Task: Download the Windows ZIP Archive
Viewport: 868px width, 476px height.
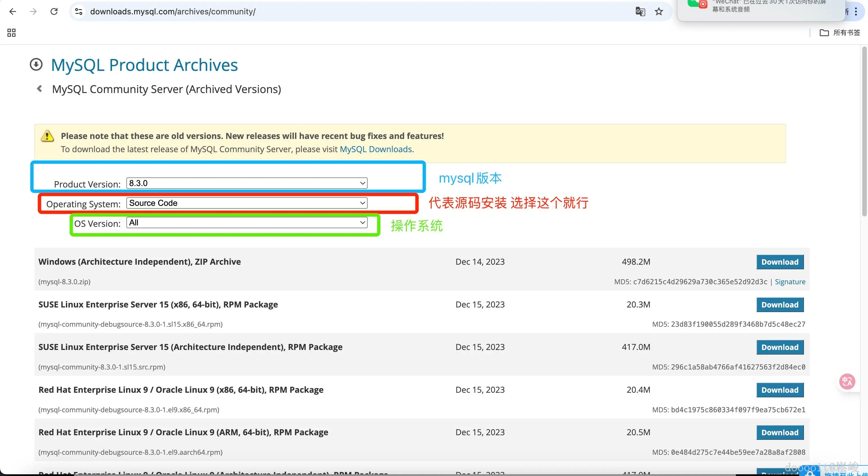Action: 780,262
